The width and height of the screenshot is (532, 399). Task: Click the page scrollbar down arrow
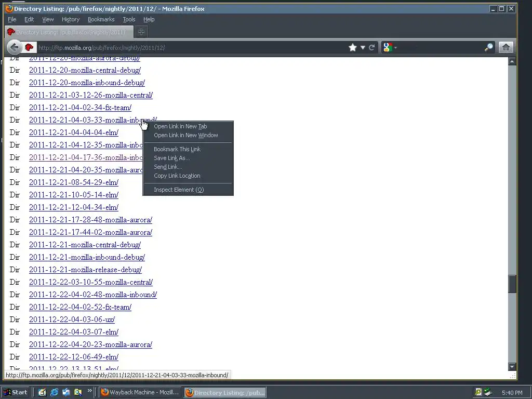tap(512, 366)
